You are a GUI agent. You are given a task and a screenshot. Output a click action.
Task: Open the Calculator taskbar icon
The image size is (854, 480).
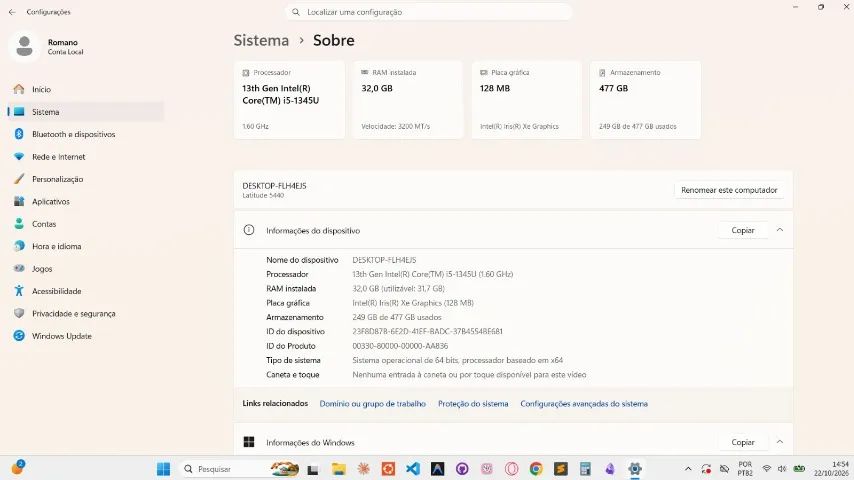pos(585,469)
